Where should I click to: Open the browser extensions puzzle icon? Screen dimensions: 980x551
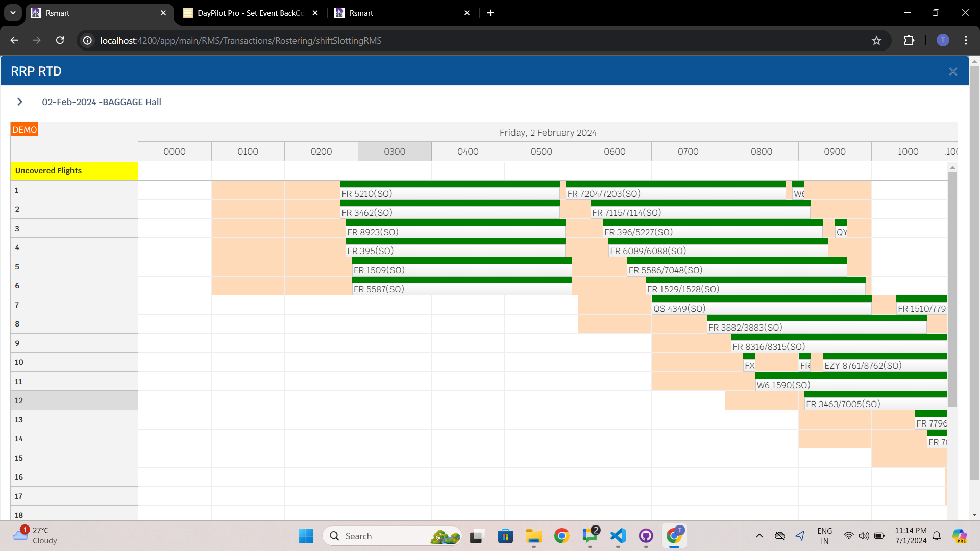(x=909, y=40)
